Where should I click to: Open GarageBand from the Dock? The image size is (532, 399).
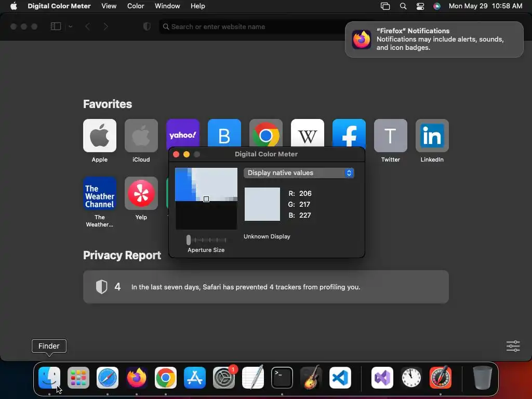pos(311,378)
